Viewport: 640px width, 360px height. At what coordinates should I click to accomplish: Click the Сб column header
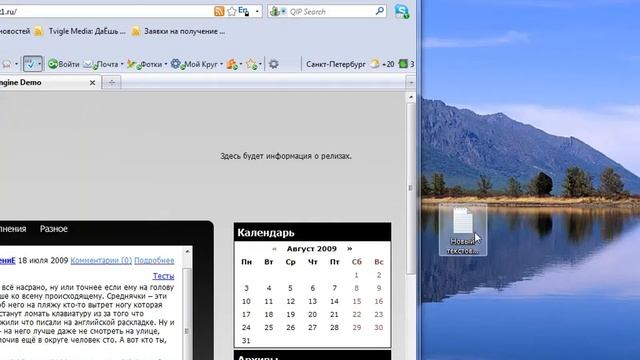tap(356, 262)
